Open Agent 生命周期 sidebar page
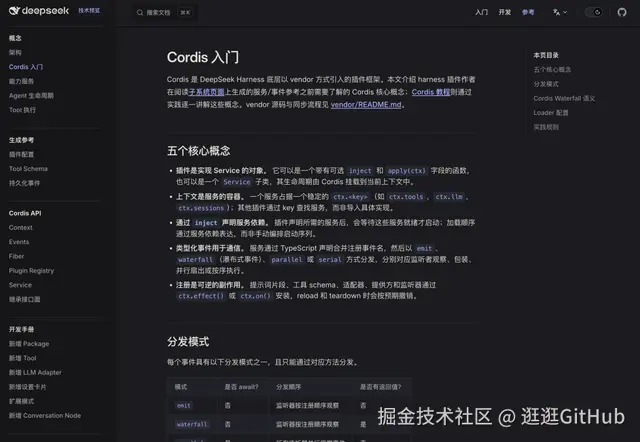Image resolution: width=640 pixels, height=442 pixels. [x=31, y=96]
